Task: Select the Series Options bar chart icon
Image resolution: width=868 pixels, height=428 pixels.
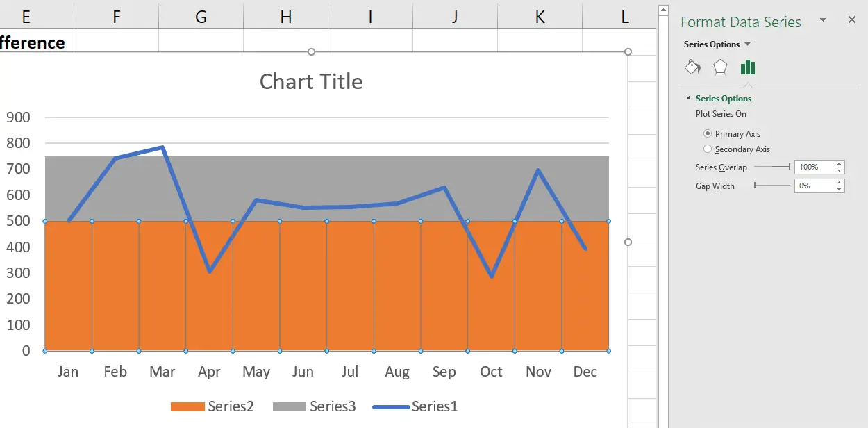Action: pos(748,67)
